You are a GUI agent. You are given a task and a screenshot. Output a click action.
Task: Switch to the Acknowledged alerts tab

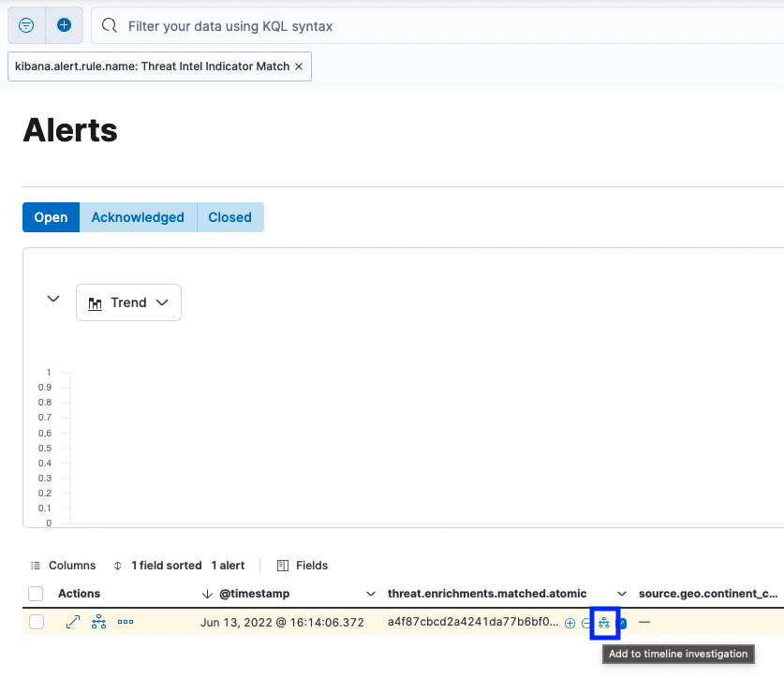coord(138,216)
